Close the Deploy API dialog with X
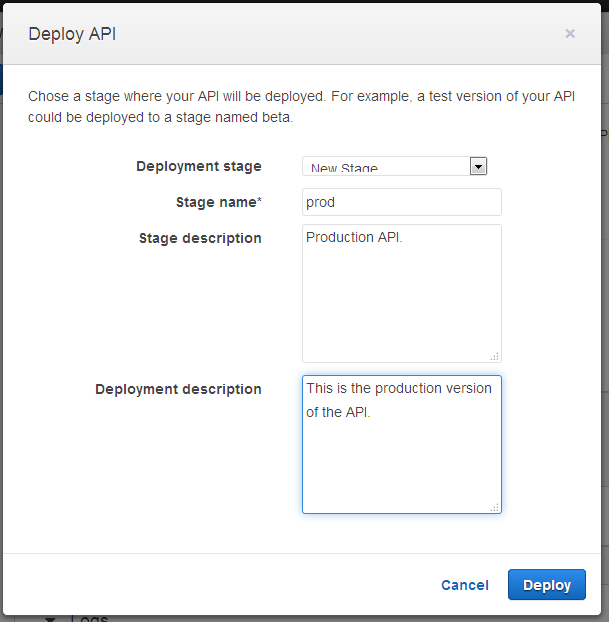The width and height of the screenshot is (609, 622). [570, 33]
